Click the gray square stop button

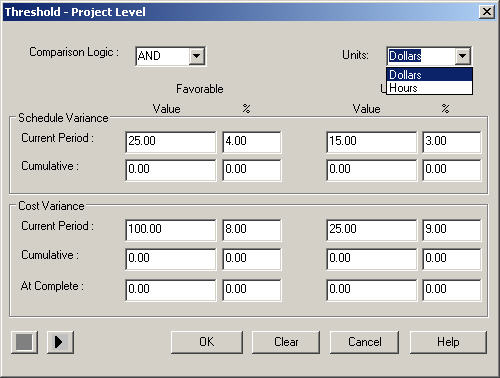[24, 342]
